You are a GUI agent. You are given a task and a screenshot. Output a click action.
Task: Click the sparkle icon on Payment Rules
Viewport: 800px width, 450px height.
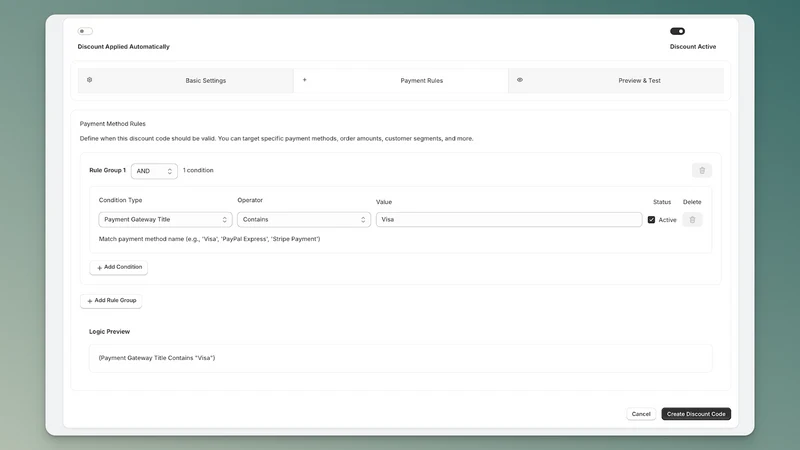point(305,80)
